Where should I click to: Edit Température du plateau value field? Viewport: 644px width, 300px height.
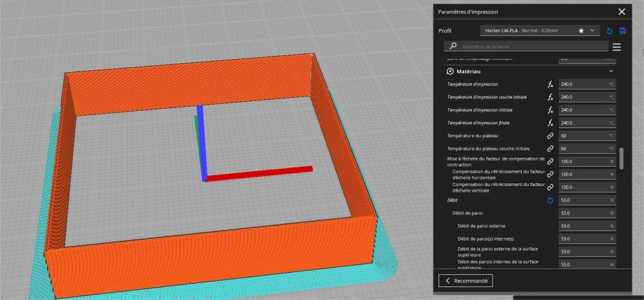(x=587, y=135)
